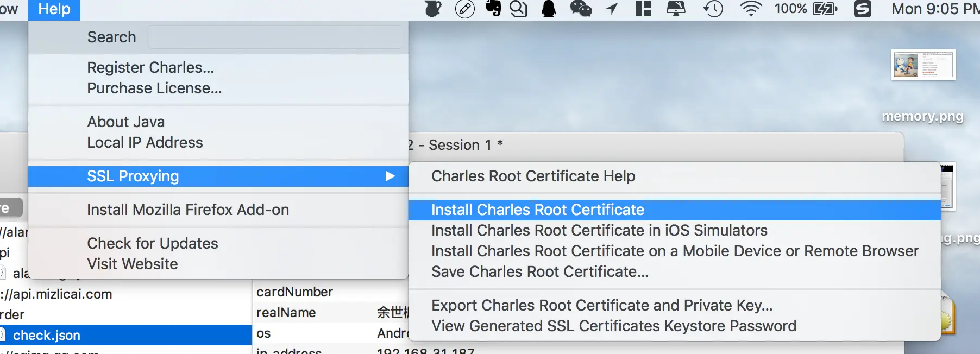This screenshot has height=354, width=980.
Task: Click the magnifier search menu bar icon
Action: tap(518, 9)
